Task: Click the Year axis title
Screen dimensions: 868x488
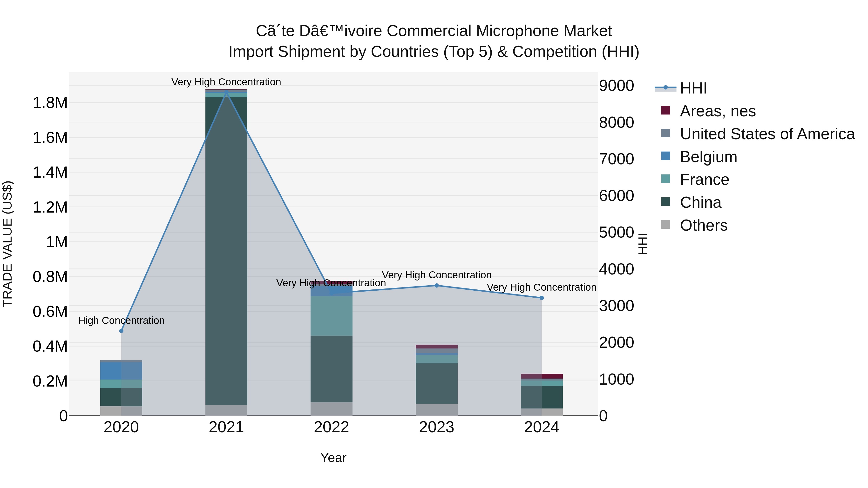Action: [x=333, y=458]
